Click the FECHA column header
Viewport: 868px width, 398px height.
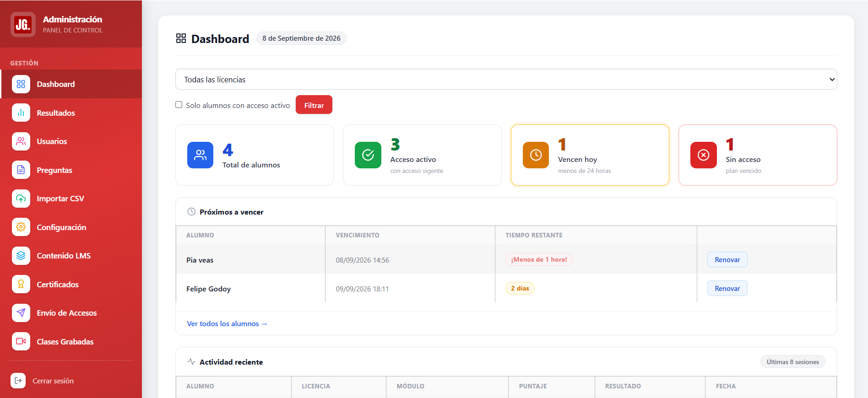726,386
